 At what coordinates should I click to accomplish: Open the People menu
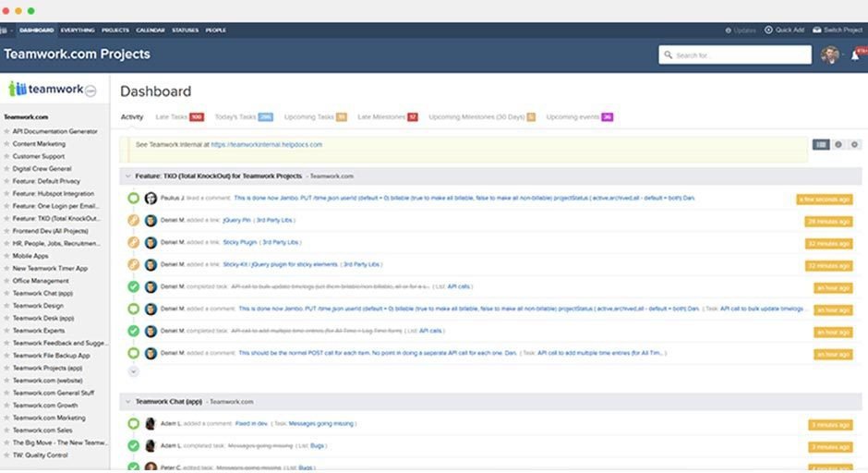(216, 30)
